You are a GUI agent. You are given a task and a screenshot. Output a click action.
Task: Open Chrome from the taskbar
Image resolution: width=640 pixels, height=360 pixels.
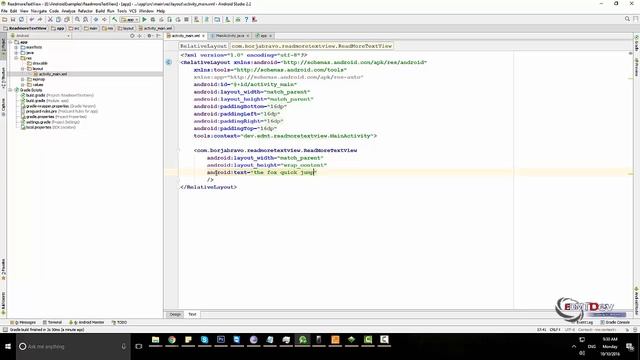(x=172, y=340)
